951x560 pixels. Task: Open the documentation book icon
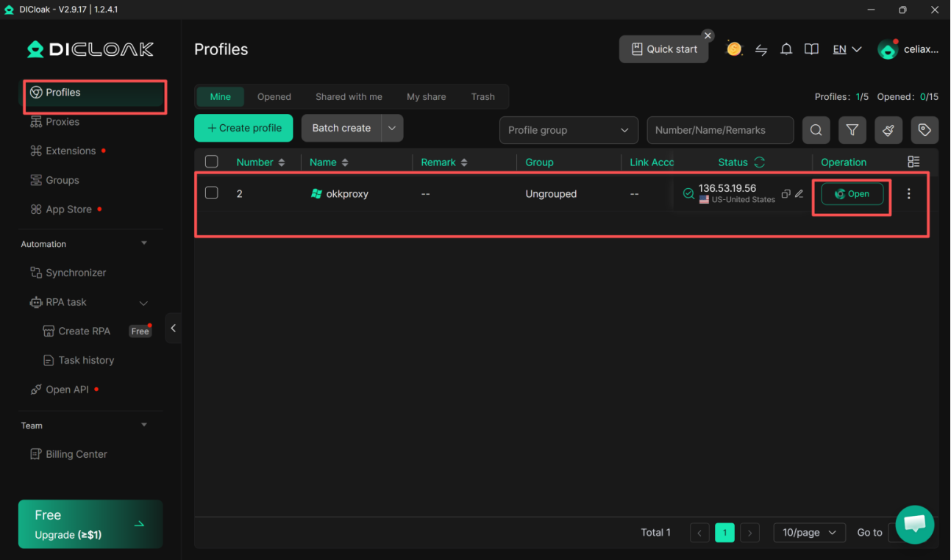click(811, 49)
